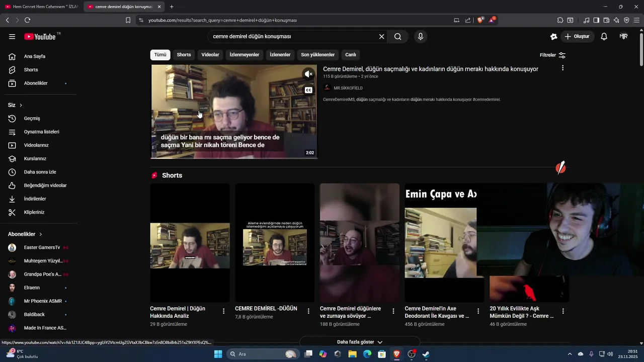Select the Videolar filter chip

pyautogui.click(x=210, y=55)
